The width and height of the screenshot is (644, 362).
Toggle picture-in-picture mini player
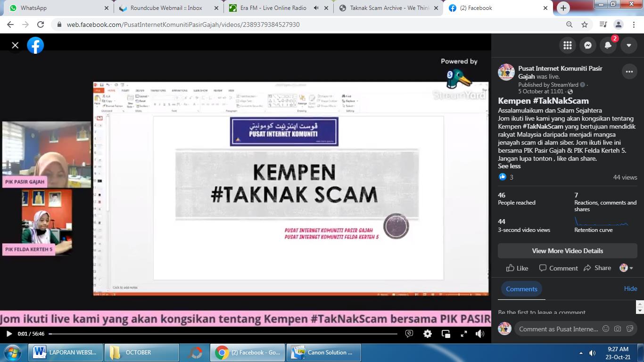pyautogui.click(x=446, y=334)
